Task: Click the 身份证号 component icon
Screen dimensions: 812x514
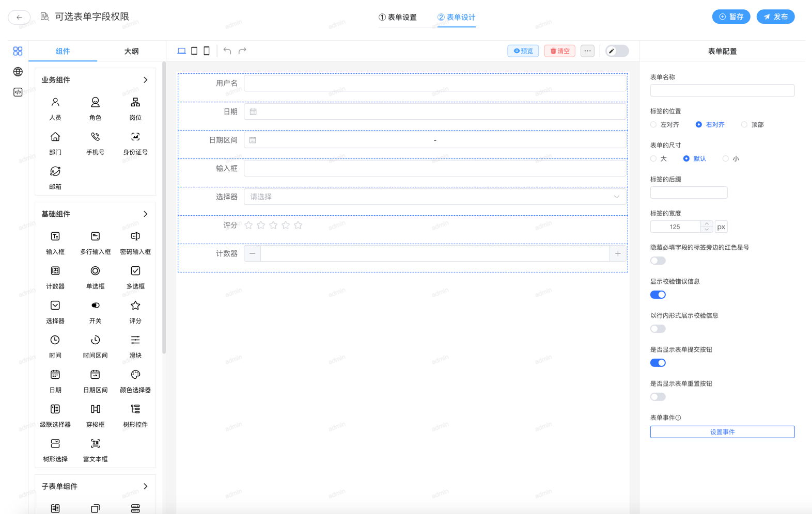Action: click(x=135, y=137)
